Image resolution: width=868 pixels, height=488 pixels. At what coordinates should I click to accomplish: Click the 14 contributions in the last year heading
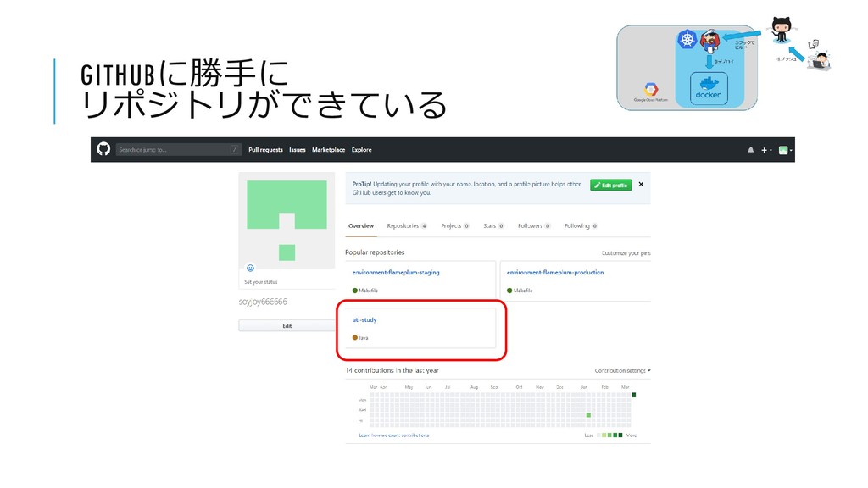coord(392,370)
